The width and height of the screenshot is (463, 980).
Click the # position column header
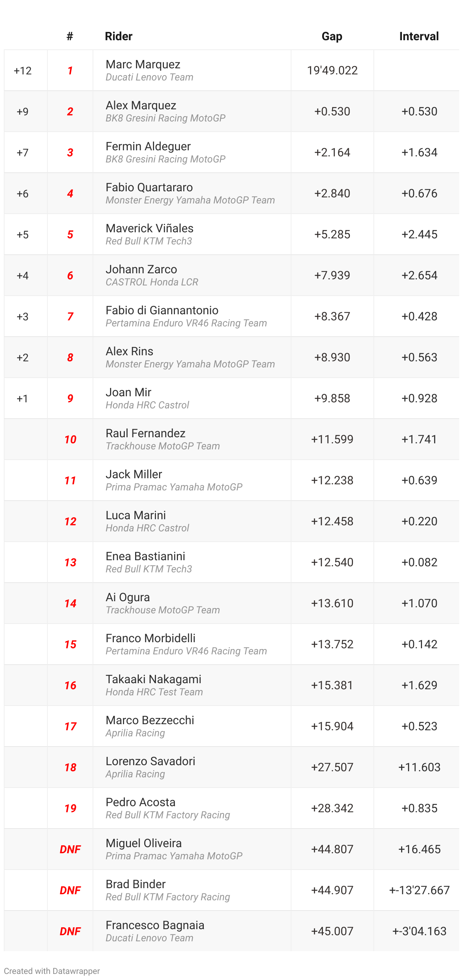(x=69, y=36)
